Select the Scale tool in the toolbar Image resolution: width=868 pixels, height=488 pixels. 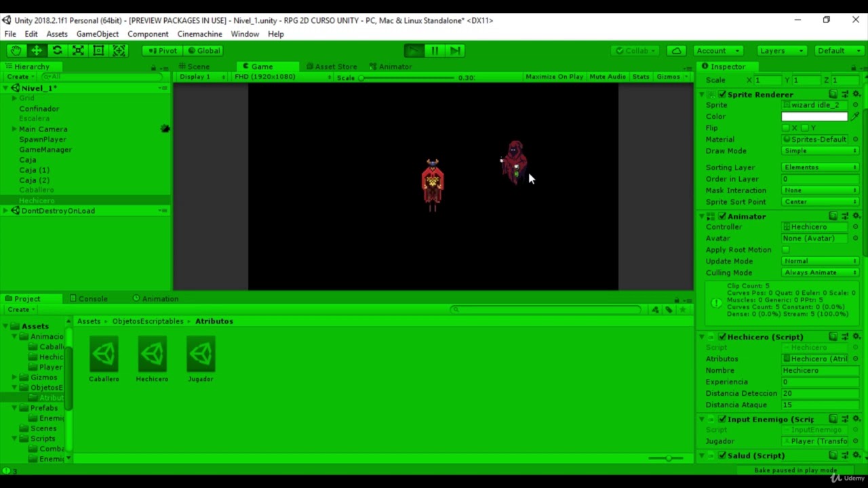[x=78, y=50]
